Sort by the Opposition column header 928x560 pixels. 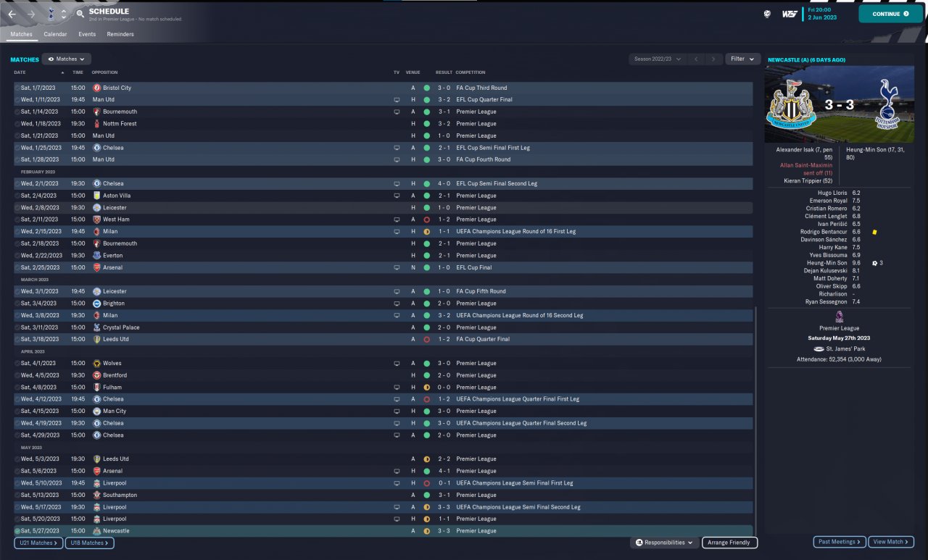[x=105, y=72]
